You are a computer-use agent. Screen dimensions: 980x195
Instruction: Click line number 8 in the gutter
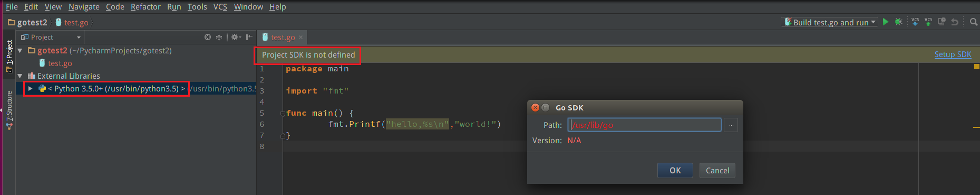tap(261, 146)
